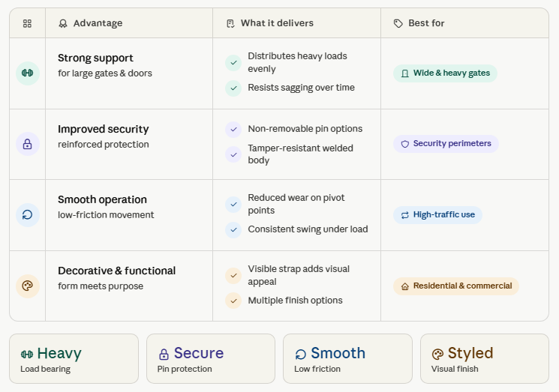Viewport: 559px width, 392px height.
Task: Click the dumbbell icon for Strong support
Action: click(28, 73)
